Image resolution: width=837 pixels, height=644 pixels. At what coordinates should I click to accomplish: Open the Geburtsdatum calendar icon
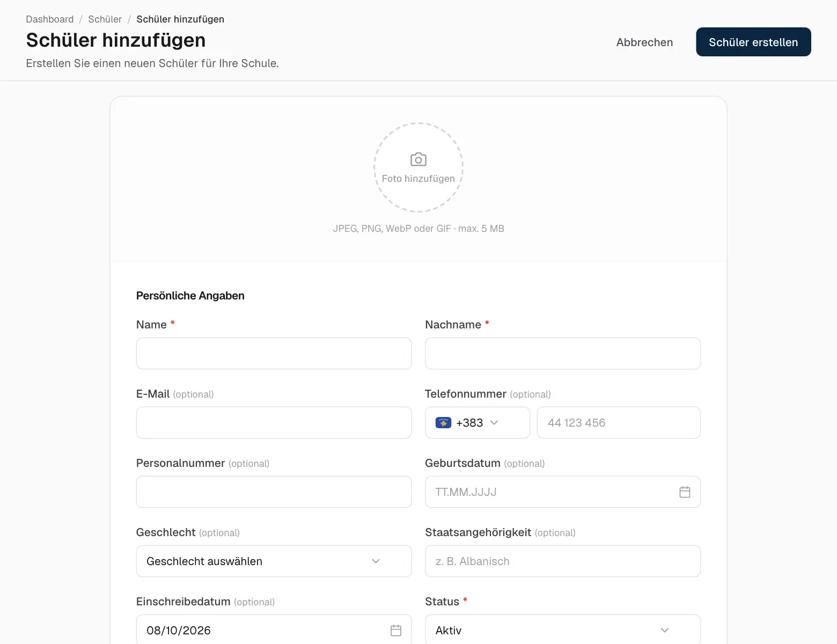685,492
